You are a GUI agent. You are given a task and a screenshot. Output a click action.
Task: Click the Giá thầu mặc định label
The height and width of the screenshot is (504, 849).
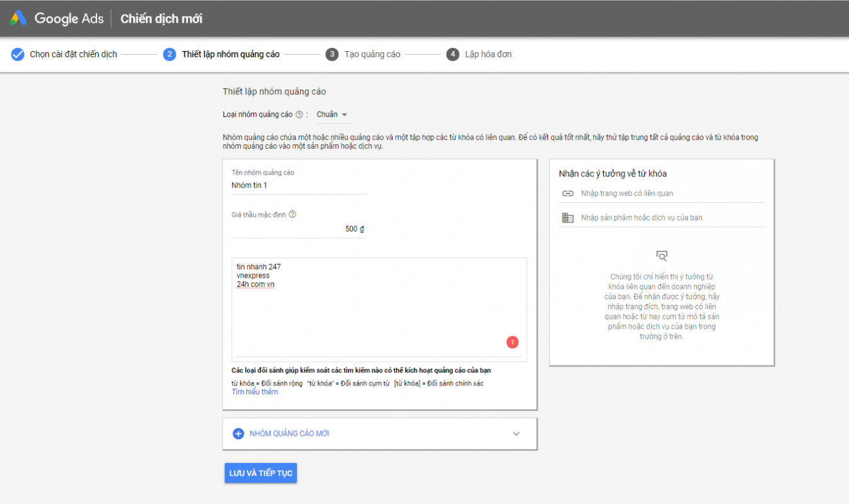(x=258, y=214)
